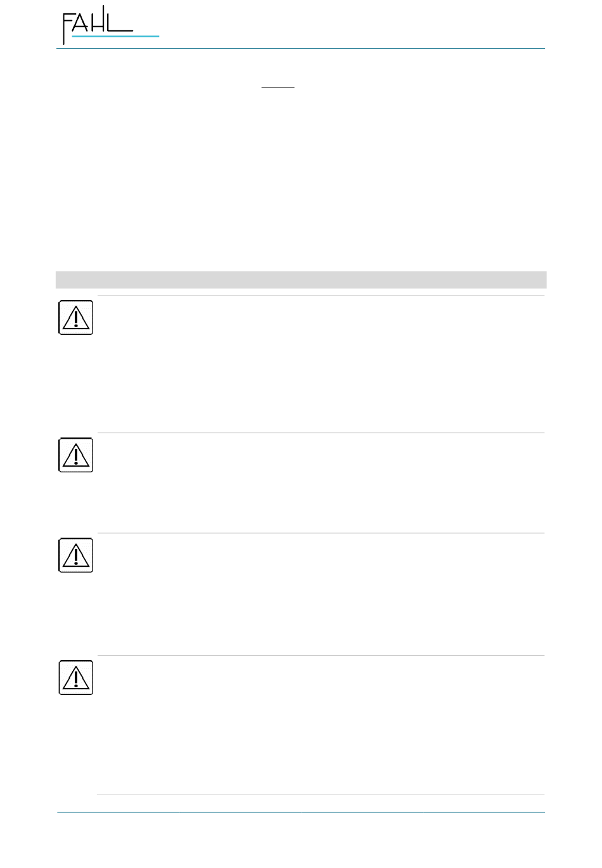Click exclamation mark inside first warning icon
Viewport: 602px width, 868px height.
point(76,319)
